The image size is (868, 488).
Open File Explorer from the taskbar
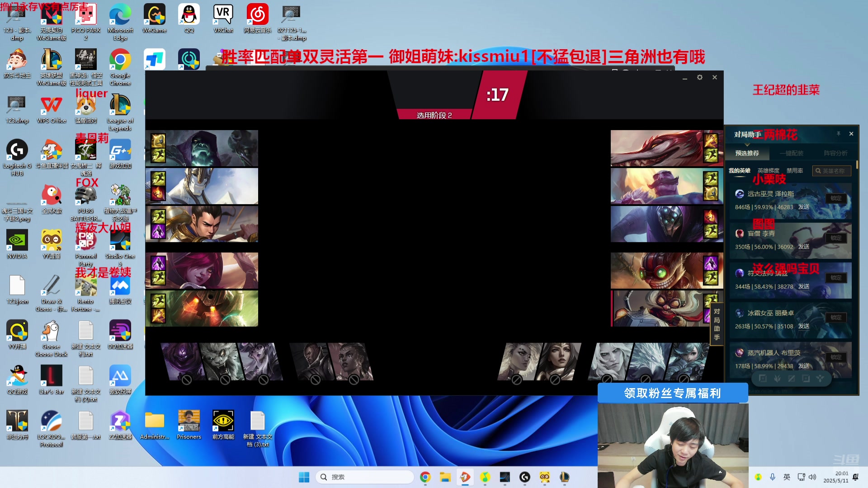click(x=445, y=477)
